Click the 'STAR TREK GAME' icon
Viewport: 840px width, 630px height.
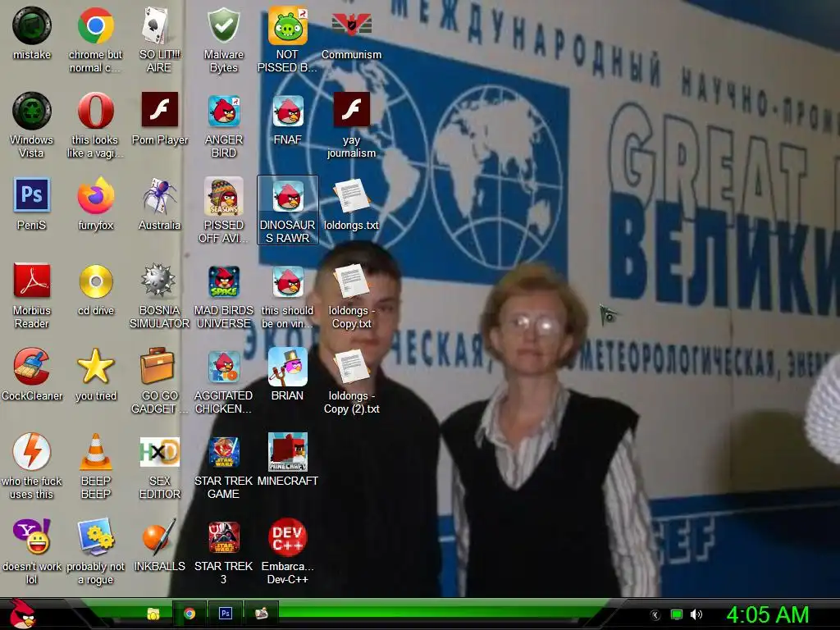pos(223,452)
